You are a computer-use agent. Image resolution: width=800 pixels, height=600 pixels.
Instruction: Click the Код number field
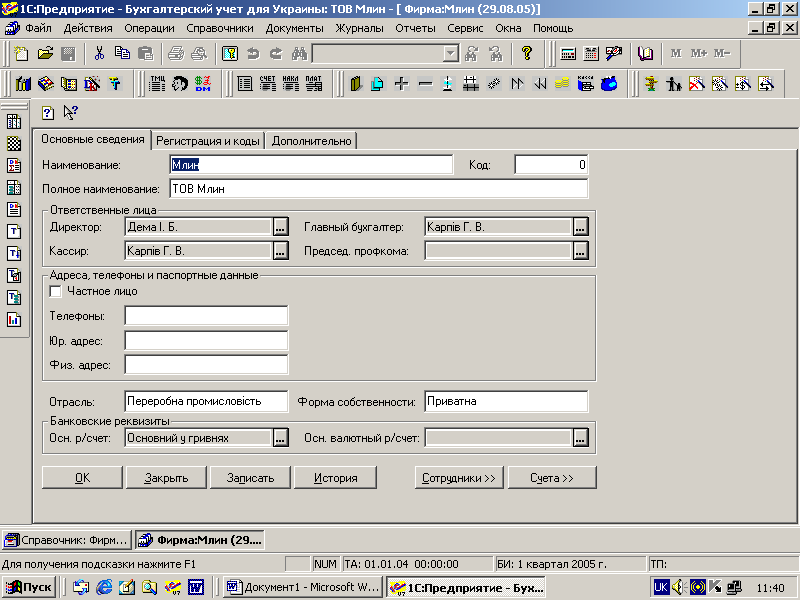point(551,164)
